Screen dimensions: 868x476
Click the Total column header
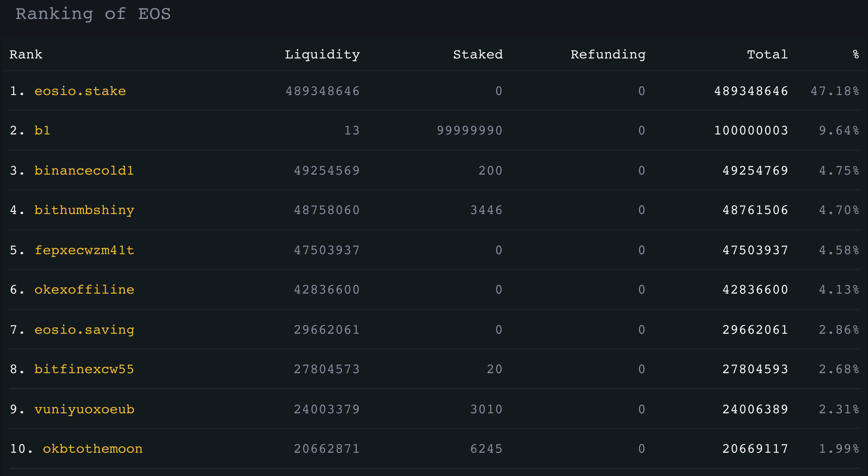tap(767, 54)
